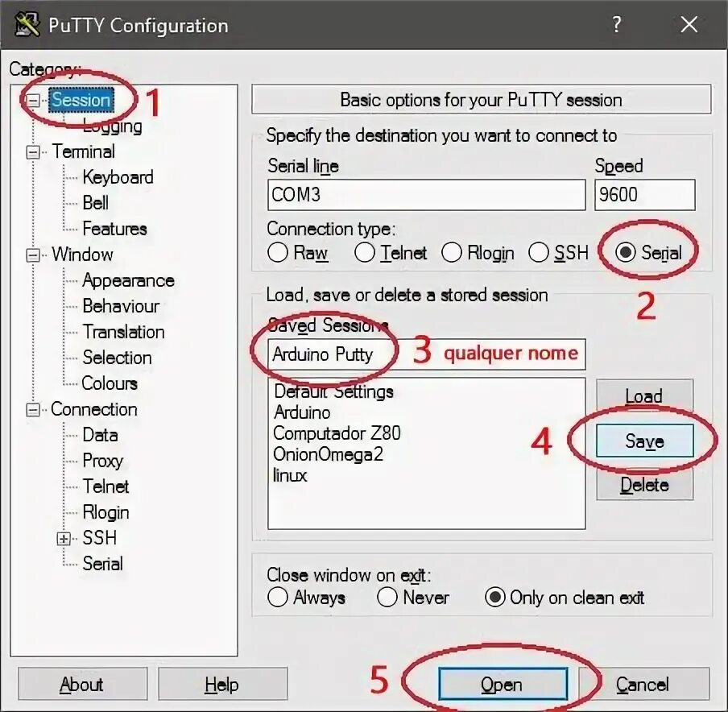Viewport: 728px width, 712px height.
Task: Open the Logging category
Action: click(112, 126)
